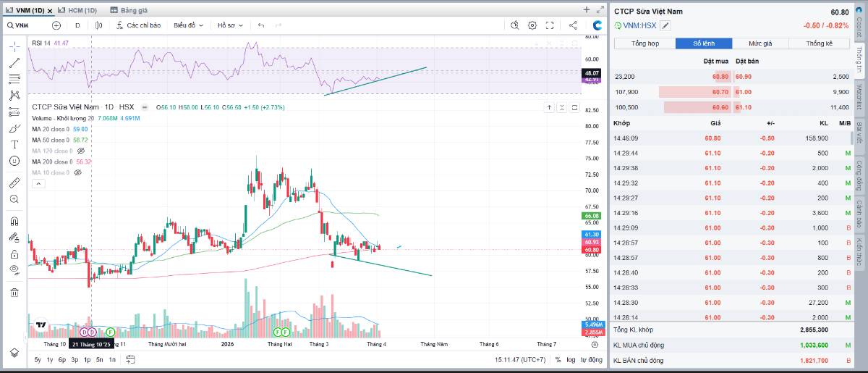This screenshot has height=373, width=868.
Task: Set the 1n time range
Action: (111, 359)
